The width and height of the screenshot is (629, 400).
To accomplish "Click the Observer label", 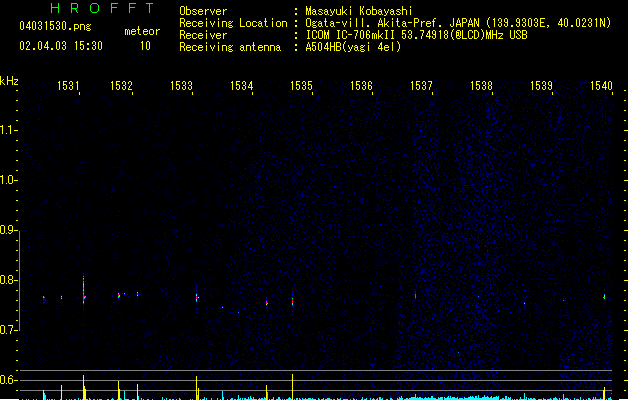I will 203,11.
